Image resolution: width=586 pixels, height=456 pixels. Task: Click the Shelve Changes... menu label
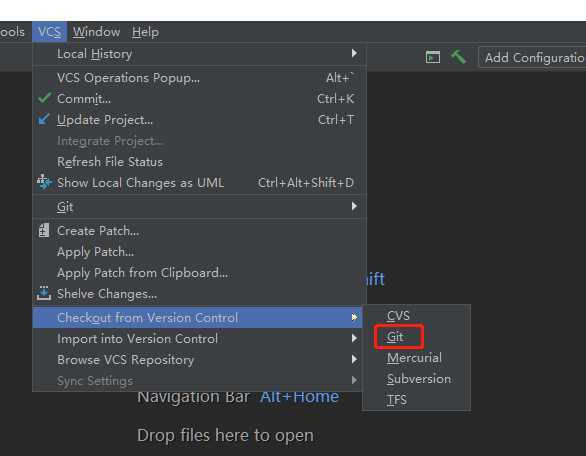(x=107, y=294)
